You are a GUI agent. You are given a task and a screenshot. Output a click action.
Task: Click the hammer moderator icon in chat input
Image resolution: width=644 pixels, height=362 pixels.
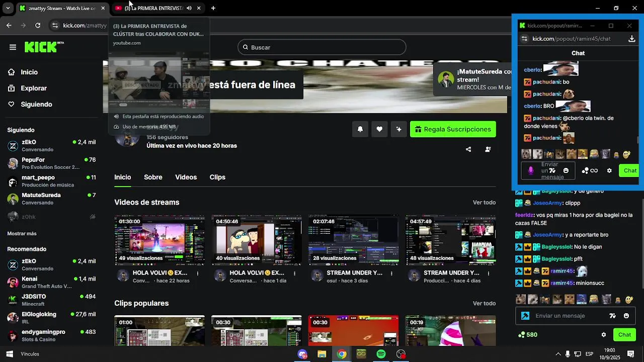(x=525, y=316)
